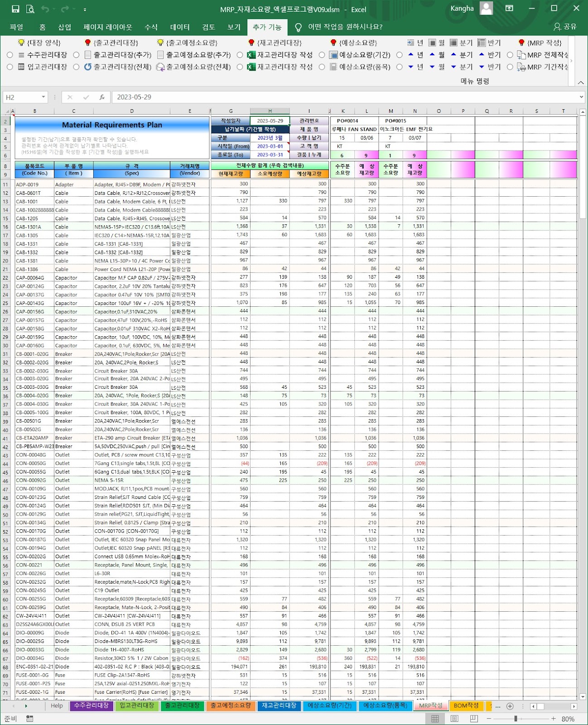Click the Redo arrow icon
Viewport: 588px width, 725px height.
[x=65, y=9]
